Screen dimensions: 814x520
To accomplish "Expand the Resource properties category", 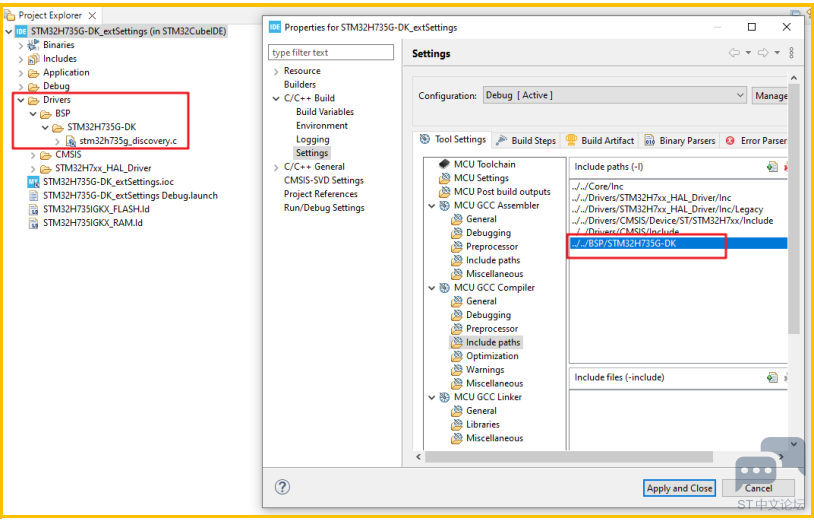I will (x=276, y=71).
